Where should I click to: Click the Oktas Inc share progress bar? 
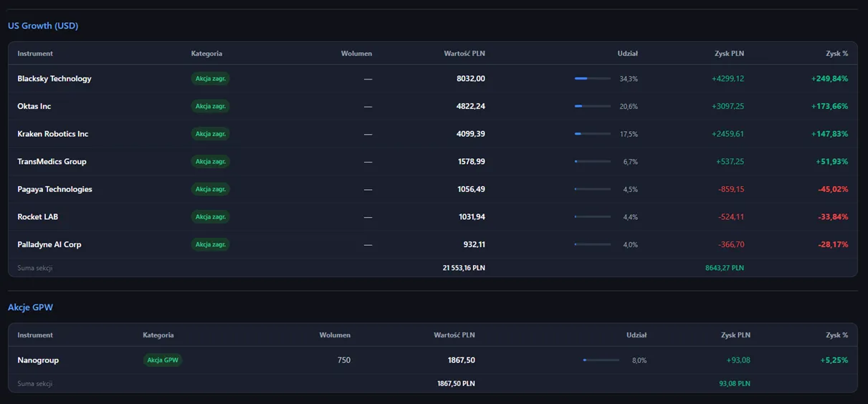click(x=593, y=106)
